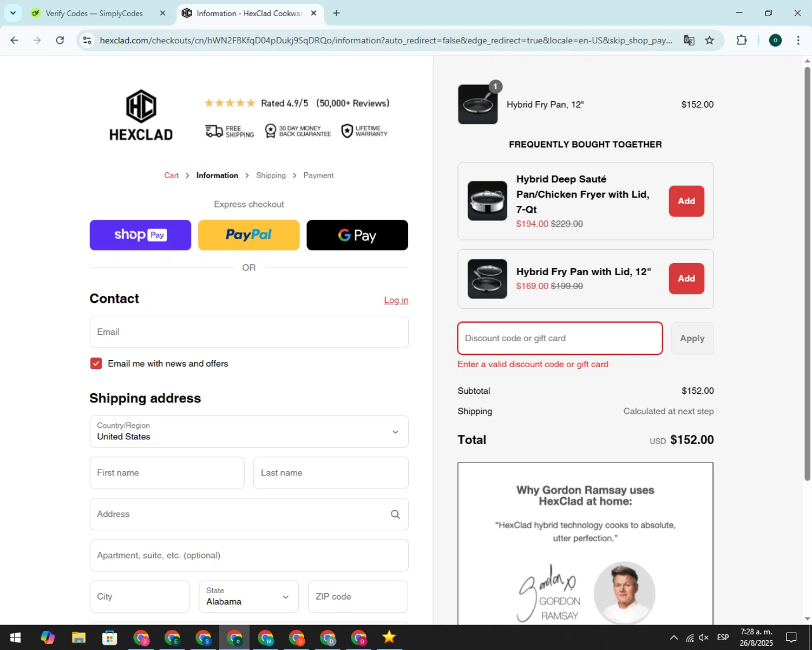The image size is (812, 650).
Task: Open the tab search dropdown arrow
Action: (x=13, y=13)
